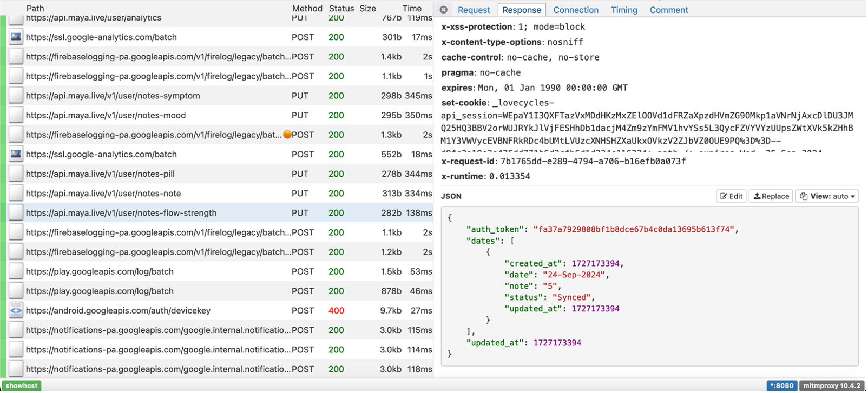Select the notes-pill PUT request
The width and height of the screenshot is (868, 393).
(x=100, y=174)
